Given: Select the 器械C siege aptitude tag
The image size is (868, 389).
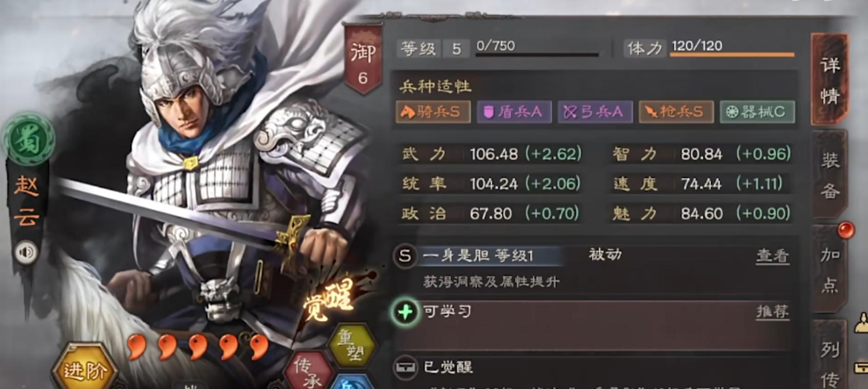Looking at the screenshot, I should click(757, 112).
